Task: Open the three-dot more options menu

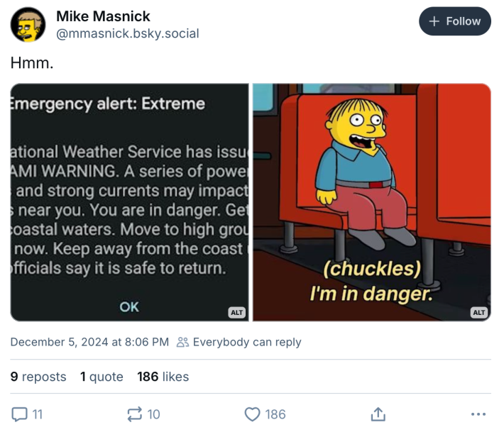Action: 478,414
